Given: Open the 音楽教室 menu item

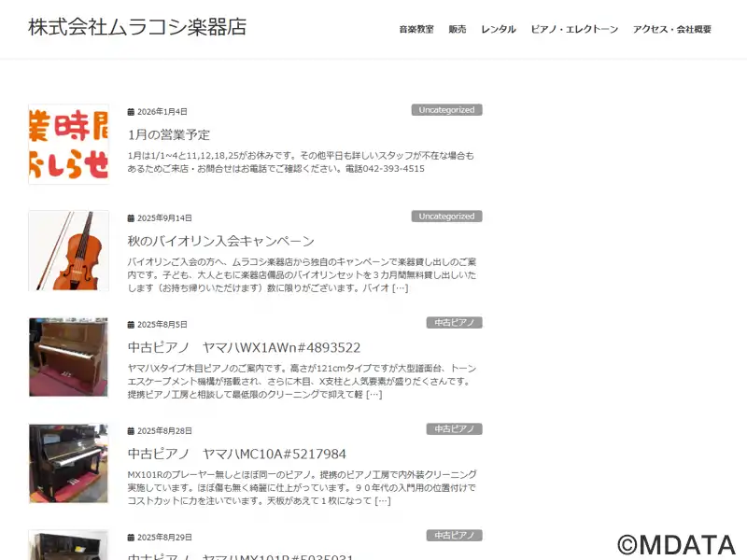Looking at the screenshot, I should [x=416, y=30].
